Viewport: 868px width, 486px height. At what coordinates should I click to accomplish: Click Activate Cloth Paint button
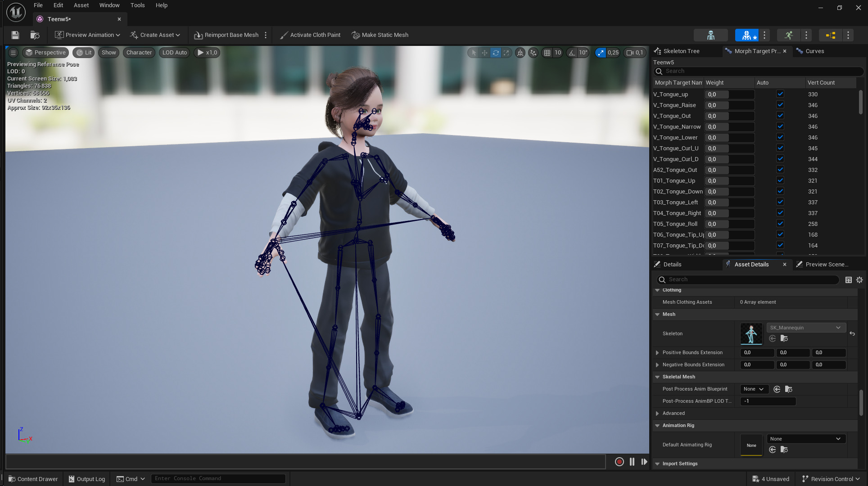310,35
